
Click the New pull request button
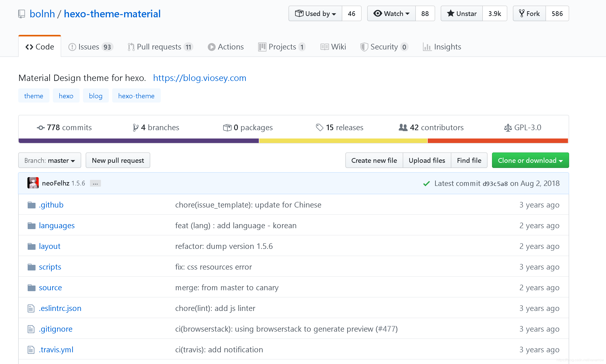(x=118, y=160)
